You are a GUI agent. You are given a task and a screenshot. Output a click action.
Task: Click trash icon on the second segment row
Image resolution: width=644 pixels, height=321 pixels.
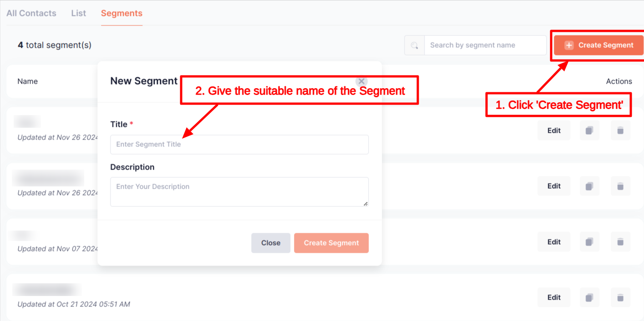[x=620, y=186]
